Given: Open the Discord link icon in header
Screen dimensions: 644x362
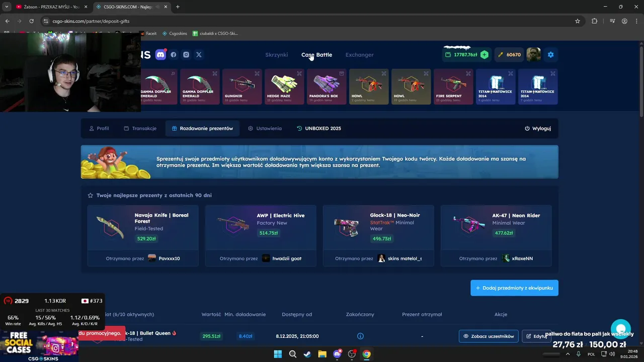Looking at the screenshot, I should [x=160, y=55].
